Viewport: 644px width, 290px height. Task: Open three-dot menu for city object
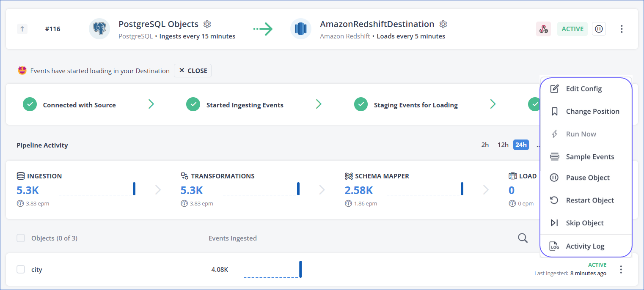(621, 269)
